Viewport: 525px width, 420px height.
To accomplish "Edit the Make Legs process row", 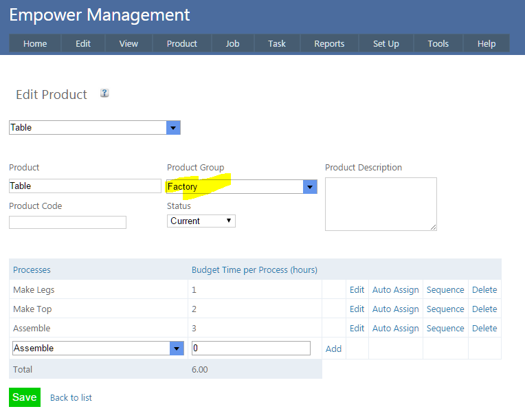I will coord(357,290).
